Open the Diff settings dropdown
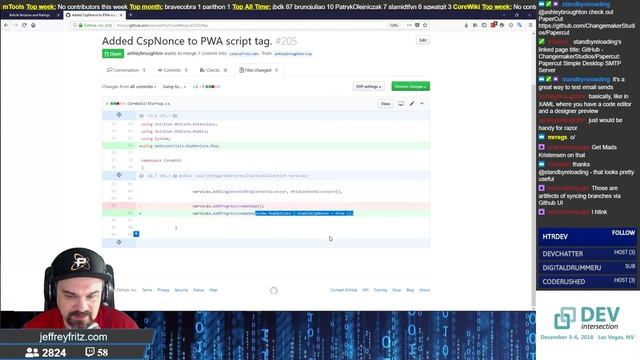 coord(368,87)
